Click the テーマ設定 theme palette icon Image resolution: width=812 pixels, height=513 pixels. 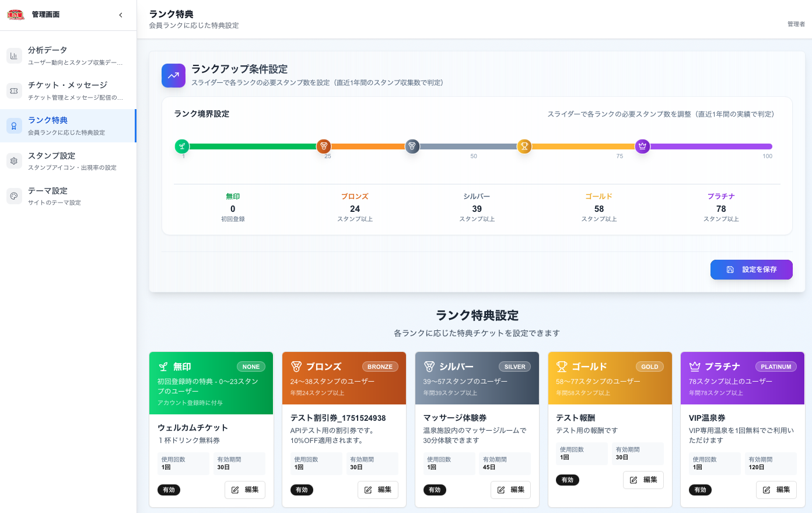tap(13, 196)
